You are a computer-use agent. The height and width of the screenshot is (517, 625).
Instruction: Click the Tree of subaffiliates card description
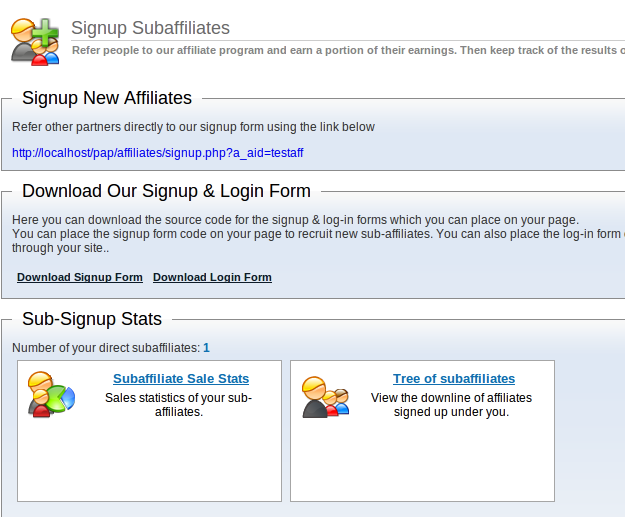(451, 405)
